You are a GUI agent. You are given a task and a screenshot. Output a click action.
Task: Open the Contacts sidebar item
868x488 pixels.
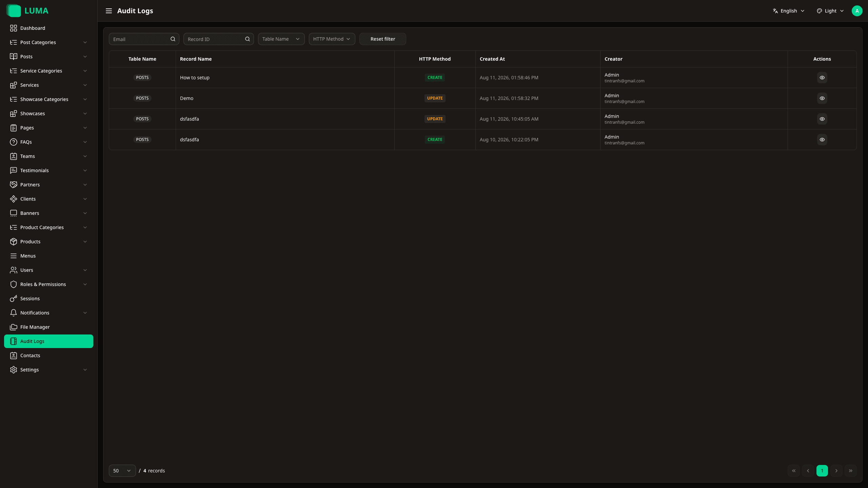[48, 355]
